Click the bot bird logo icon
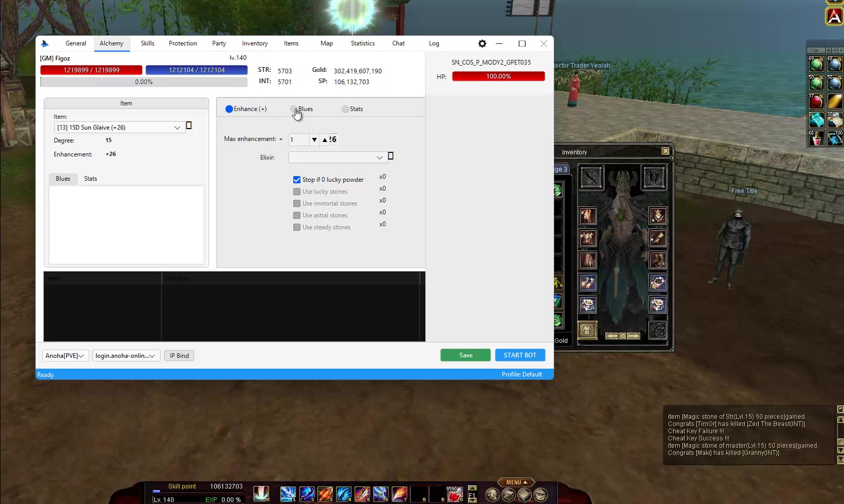 point(45,44)
